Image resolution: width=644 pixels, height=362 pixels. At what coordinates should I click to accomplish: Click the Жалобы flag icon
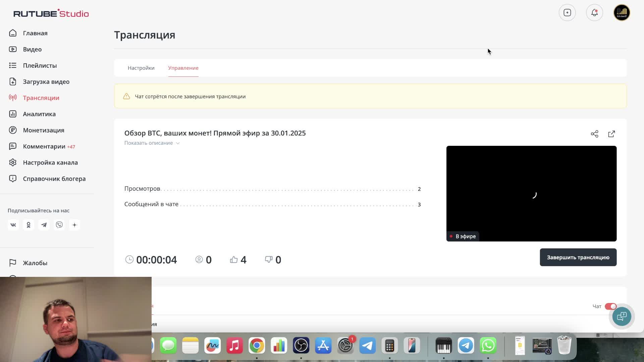13,263
